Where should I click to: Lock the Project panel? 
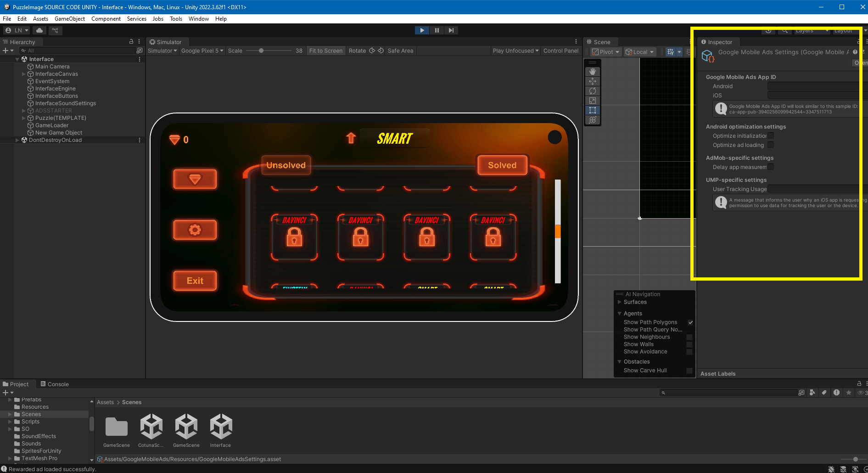tap(859, 384)
